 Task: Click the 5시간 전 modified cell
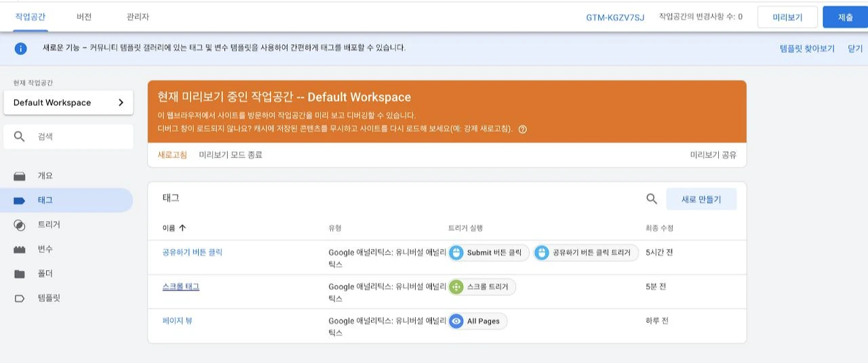click(659, 252)
